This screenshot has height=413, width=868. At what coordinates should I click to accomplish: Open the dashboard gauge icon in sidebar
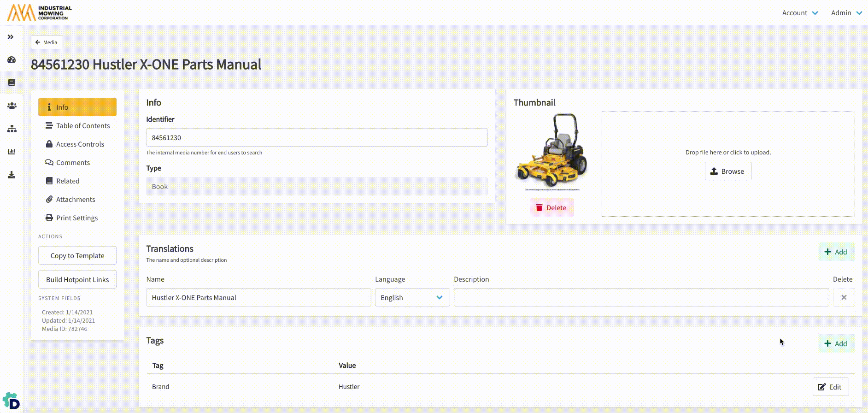[12, 59]
